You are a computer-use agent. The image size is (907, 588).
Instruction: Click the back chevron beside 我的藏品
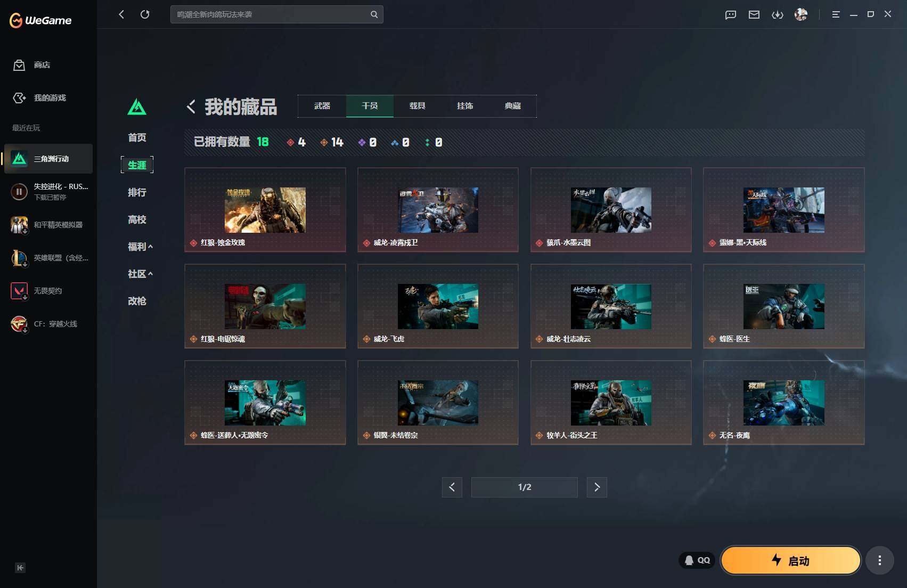tap(191, 107)
